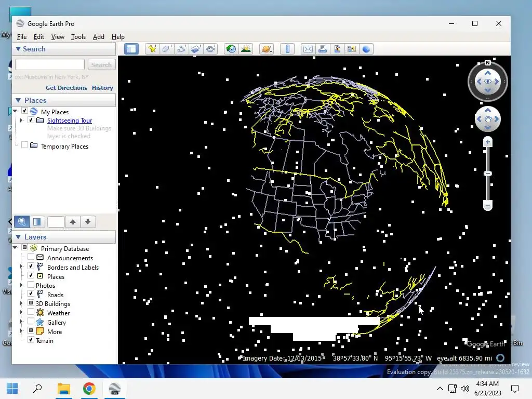Open the View menu
Screen dimensions: 532x399
pyautogui.click(x=58, y=37)
